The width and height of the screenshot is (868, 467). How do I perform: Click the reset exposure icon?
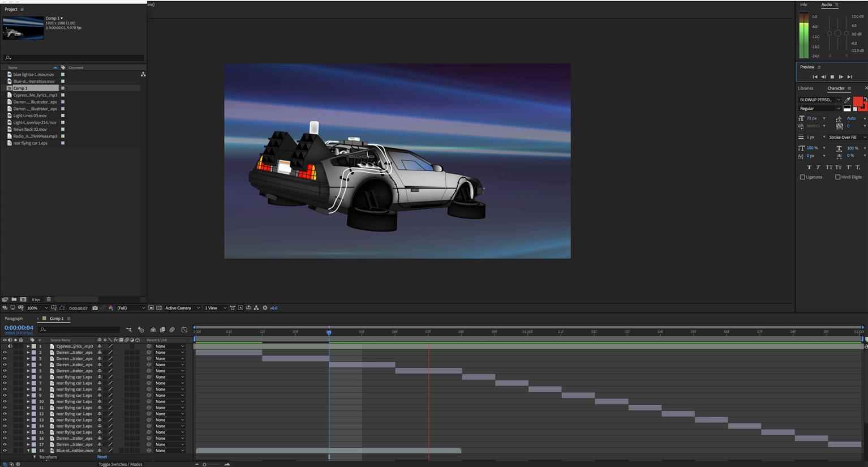click(x=265, y=308)
